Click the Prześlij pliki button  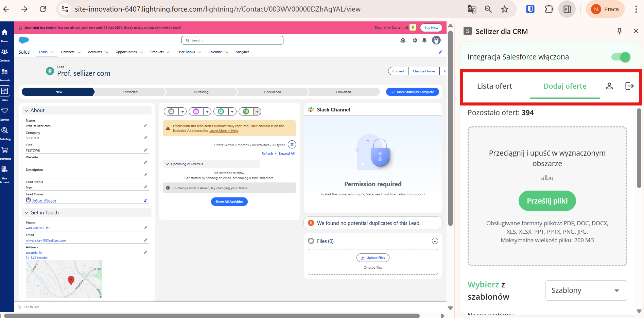tap(547, 201)
